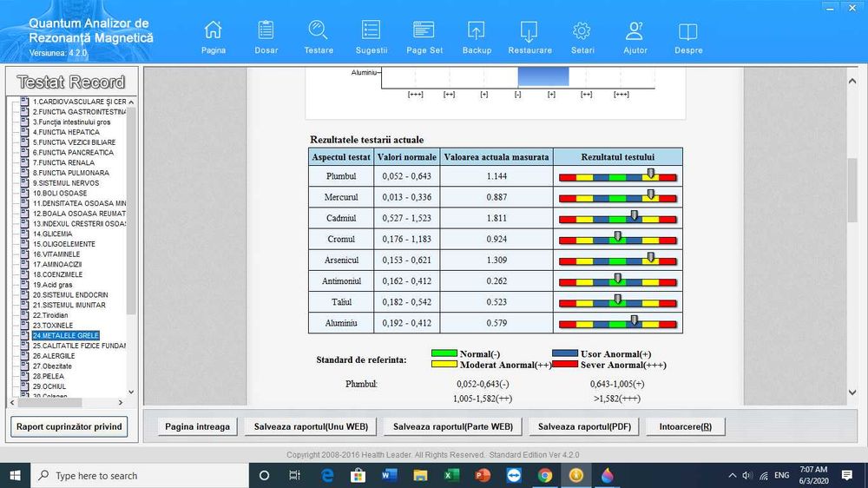The width and height of the screenshot is (868, 488).
Task: Click the Aluminiu result gauge bar
Action: [x=618, y=324]
